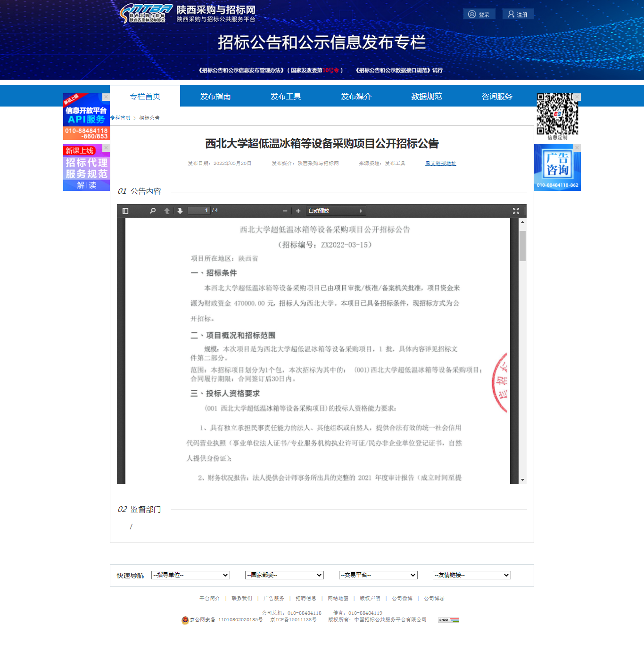Screen dimensions: 644x667
Task: Click the PDF page number field
Action: (x=199, y=211)
